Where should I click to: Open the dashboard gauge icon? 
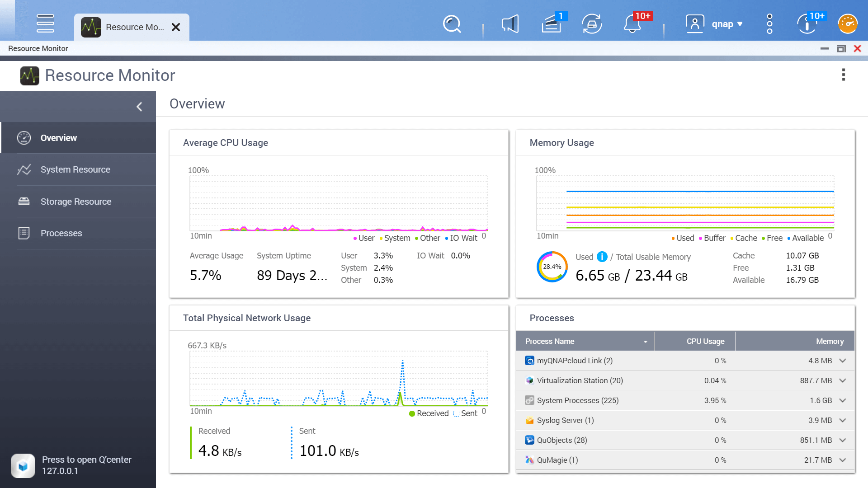click(x=848, y=24)
